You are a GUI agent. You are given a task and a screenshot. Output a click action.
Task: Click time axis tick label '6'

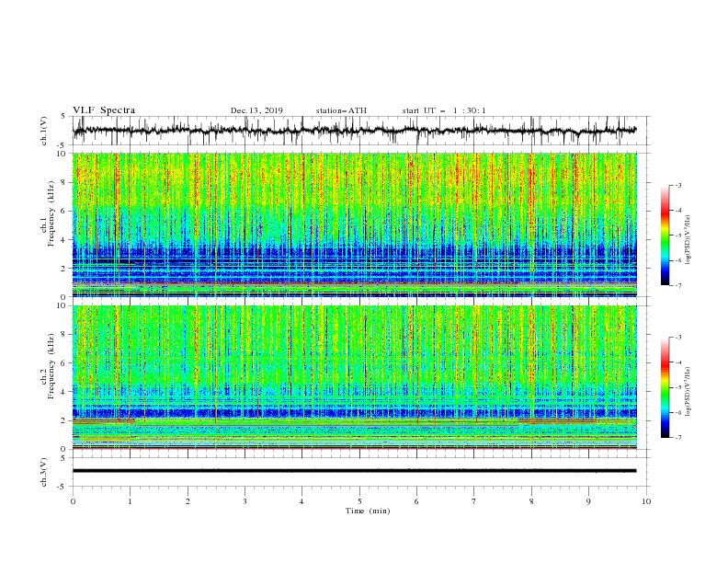(416, 501)
